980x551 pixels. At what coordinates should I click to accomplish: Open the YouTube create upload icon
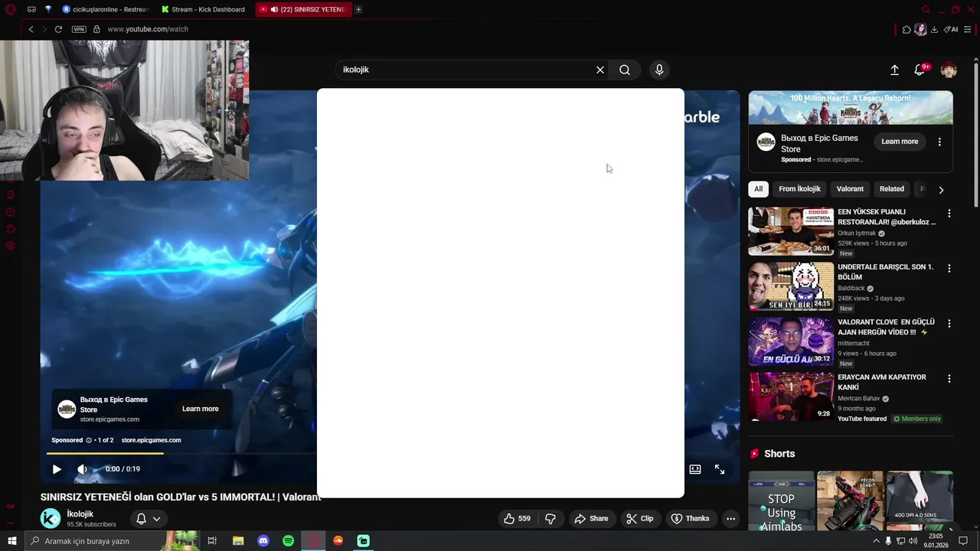[x=894, y=70]
